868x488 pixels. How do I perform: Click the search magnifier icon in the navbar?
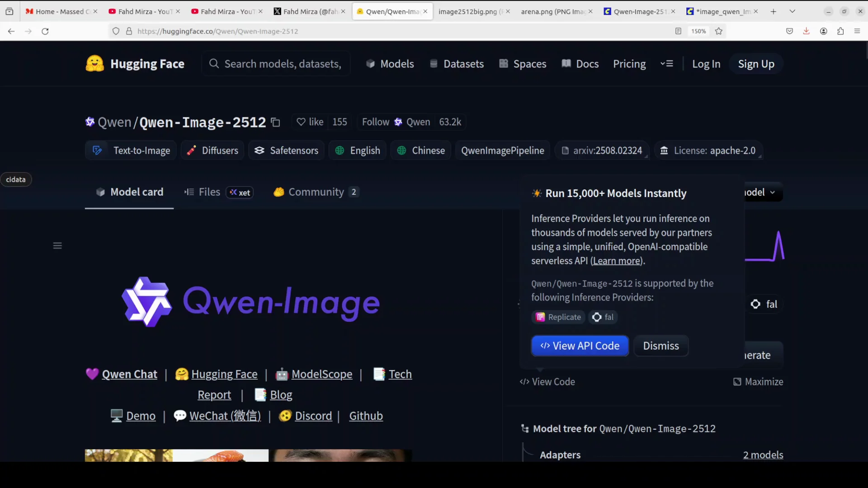(213, 63)
